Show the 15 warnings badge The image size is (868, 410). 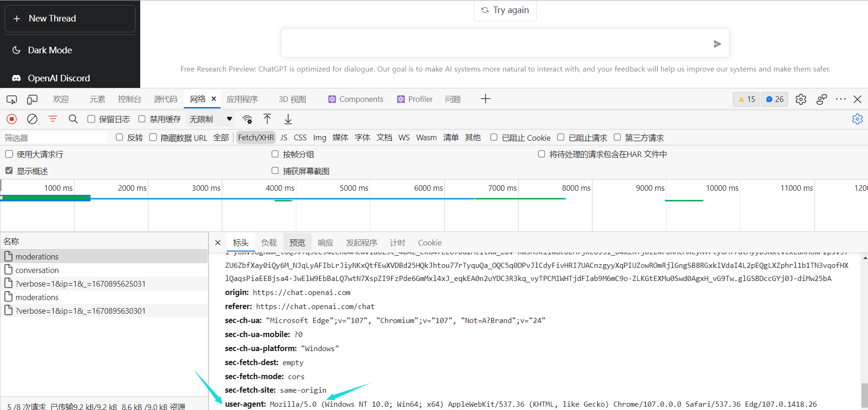pyautogui.click(x=746, y=99)
